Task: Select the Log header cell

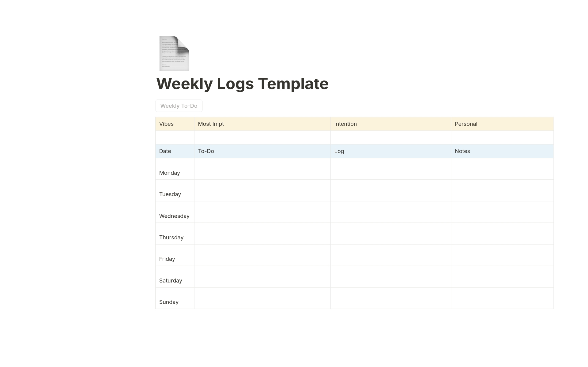Action: pos(339,151)
